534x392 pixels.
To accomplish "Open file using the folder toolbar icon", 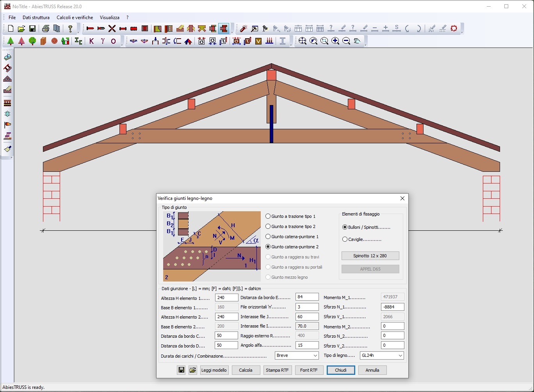I will tap(21, 29).
